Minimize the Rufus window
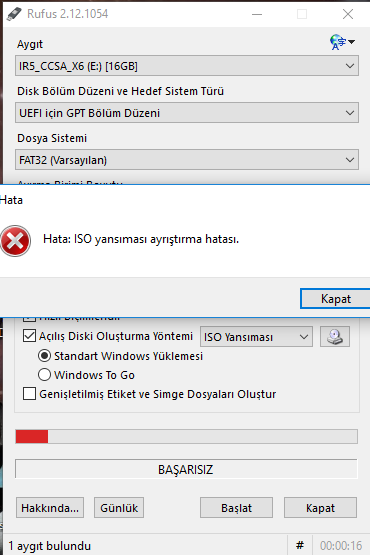 (x=257, y=14)
